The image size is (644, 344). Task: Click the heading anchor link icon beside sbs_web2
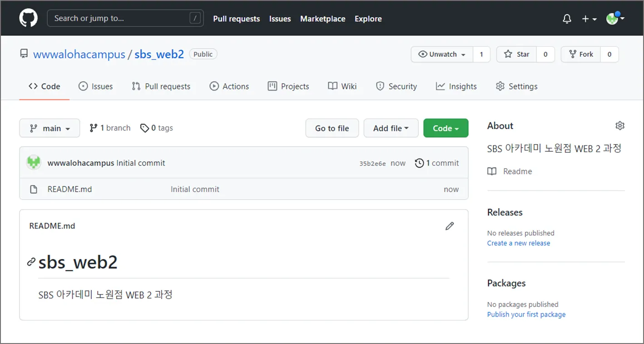[x=31, y=262]
